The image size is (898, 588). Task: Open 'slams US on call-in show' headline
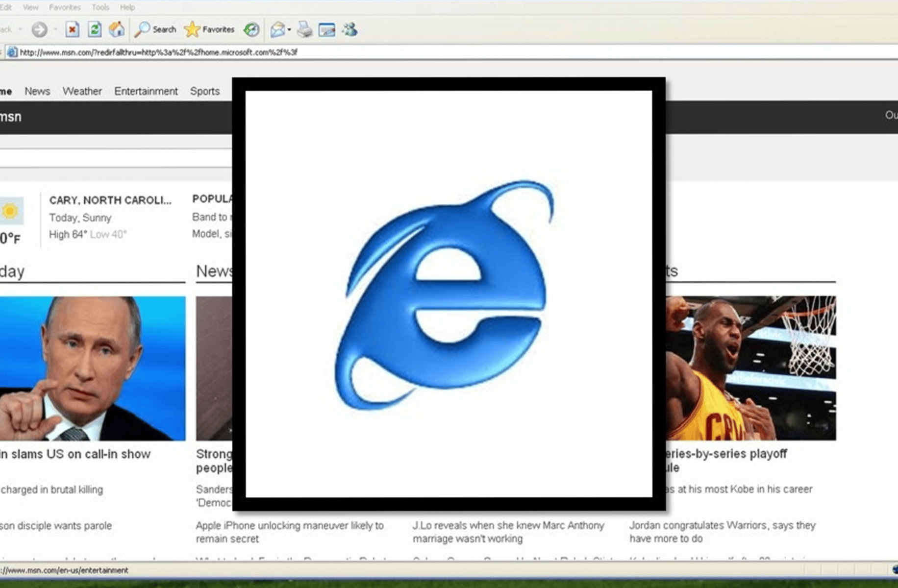pos(75,454)
